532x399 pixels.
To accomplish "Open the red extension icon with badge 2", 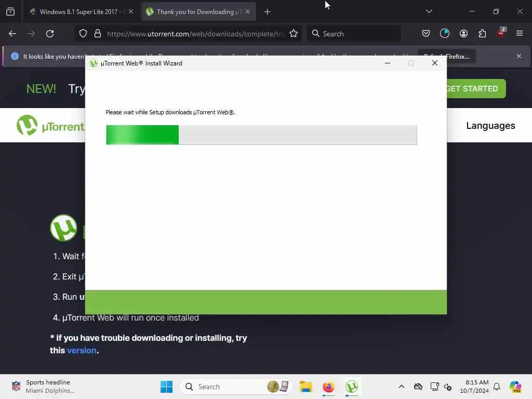I will pyautogui.click(x=501, y=33).
